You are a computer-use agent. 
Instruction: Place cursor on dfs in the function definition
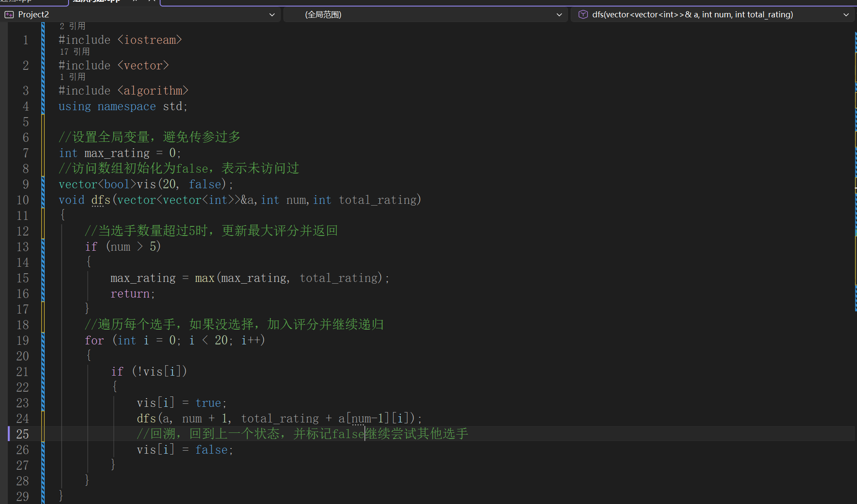(x=101, y=200)
